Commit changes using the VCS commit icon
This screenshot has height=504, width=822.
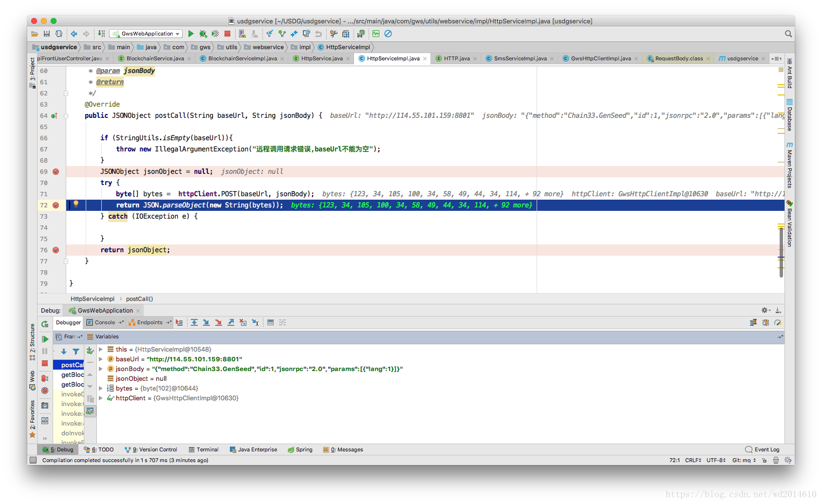[282, 34]
